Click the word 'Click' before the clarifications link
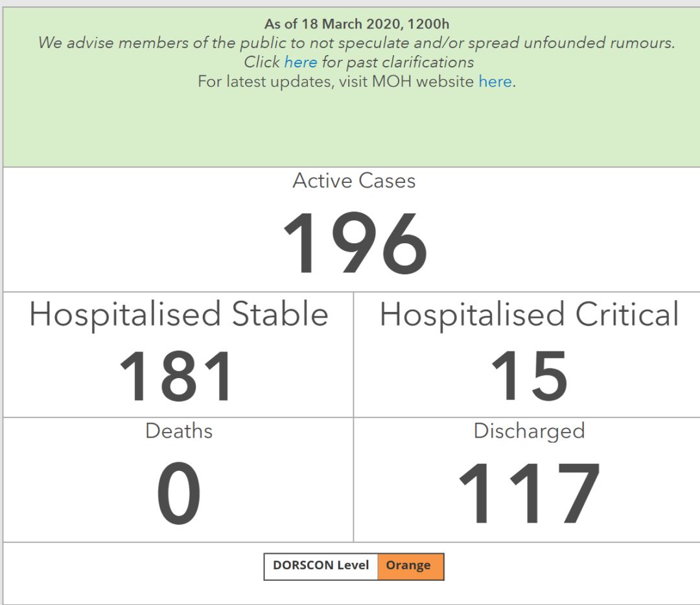This screenshot has height=605, width=700. click(261, 62)
